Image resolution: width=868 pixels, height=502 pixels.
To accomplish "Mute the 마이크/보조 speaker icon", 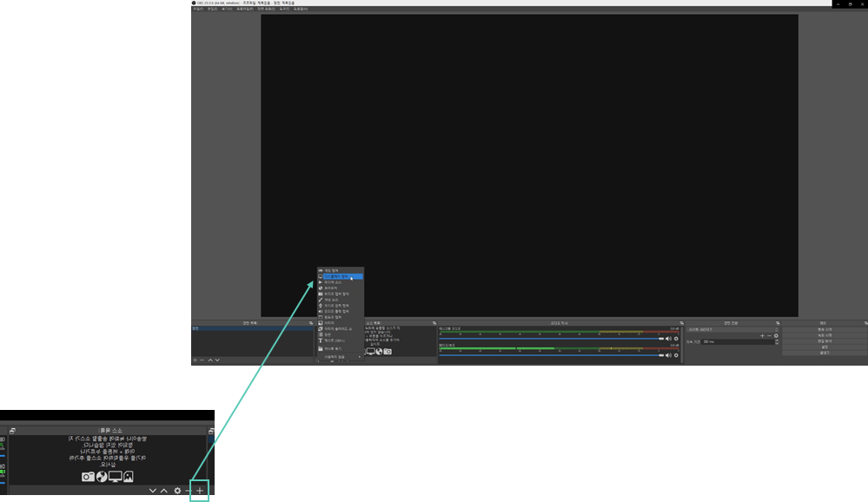I will tap(668, 355).
